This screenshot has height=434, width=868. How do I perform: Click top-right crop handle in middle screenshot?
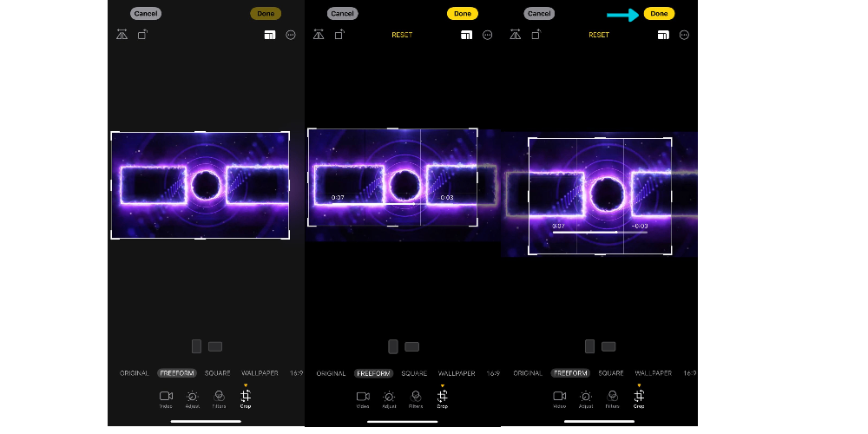pos(476,131)
